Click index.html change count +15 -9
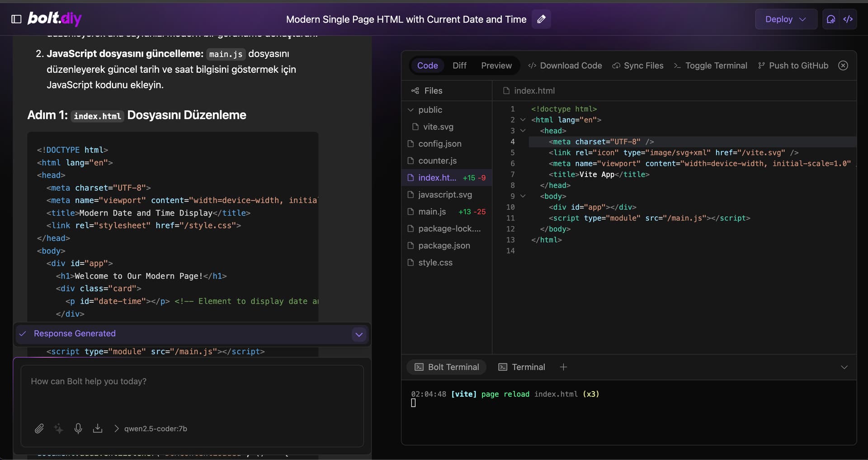 click(474, 178)
